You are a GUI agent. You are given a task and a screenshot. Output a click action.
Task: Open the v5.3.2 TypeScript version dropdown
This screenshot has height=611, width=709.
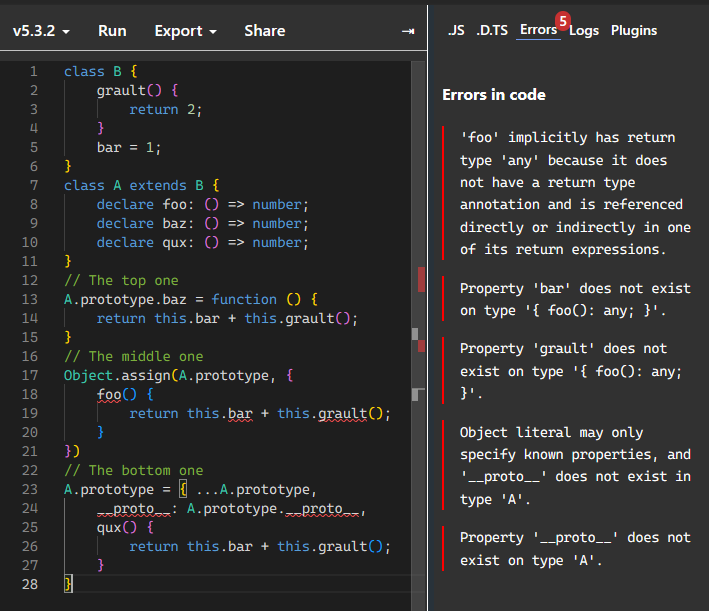click(41, 31)
